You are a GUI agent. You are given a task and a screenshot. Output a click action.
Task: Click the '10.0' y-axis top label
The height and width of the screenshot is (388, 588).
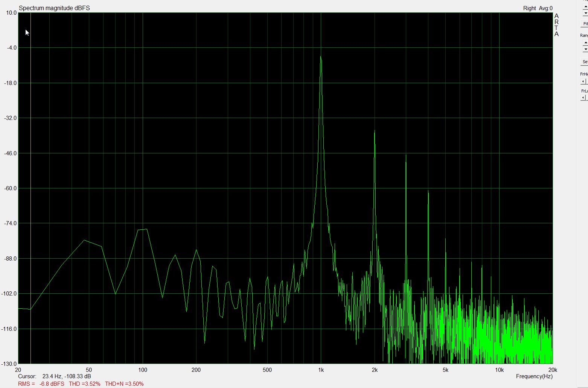tap(12, 13)
